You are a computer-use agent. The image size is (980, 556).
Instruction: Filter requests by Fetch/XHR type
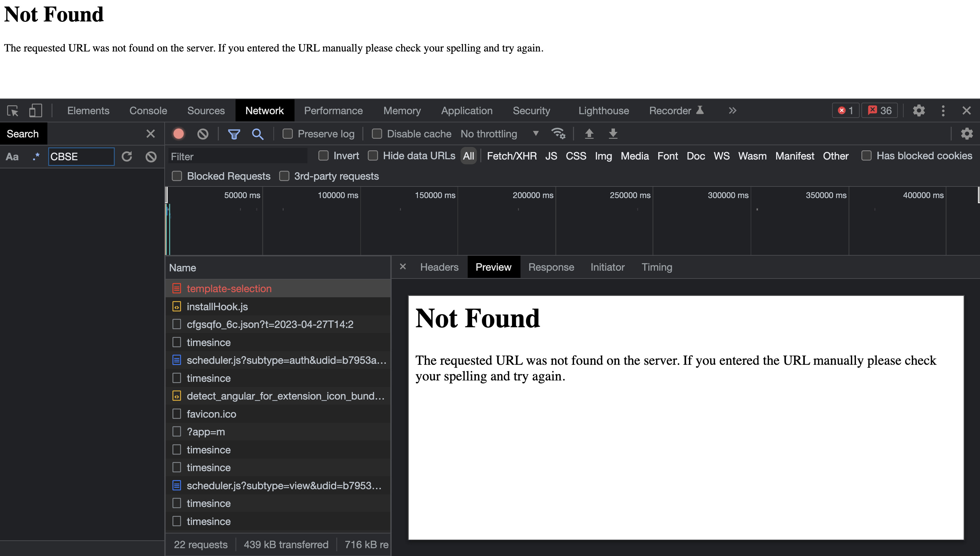(512, 156)
